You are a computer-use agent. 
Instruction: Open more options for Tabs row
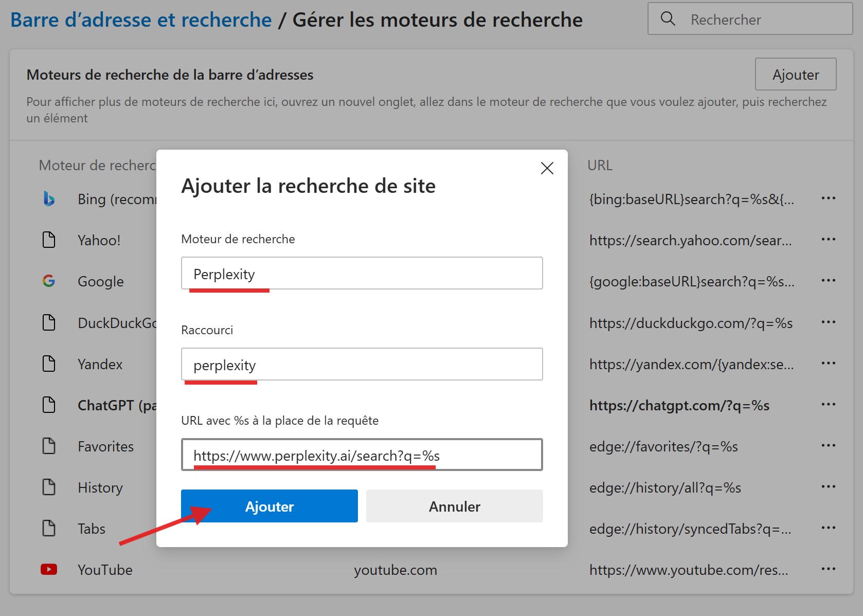pyautogui.click(x=828, y=528)
